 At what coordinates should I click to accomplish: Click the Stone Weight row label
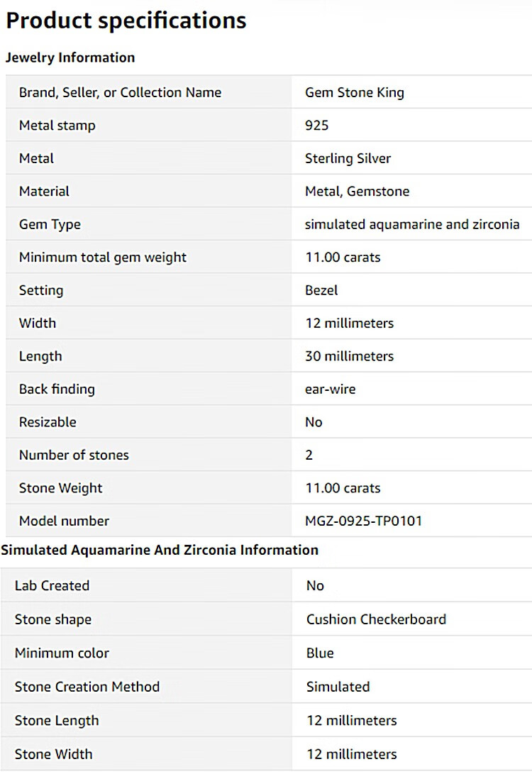click(60, 488)
